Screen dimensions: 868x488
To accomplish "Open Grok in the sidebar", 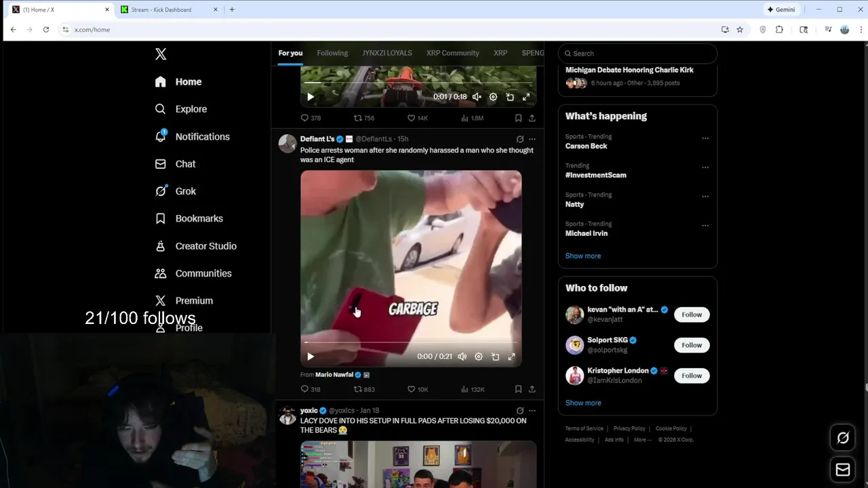I will click(175, 191).
